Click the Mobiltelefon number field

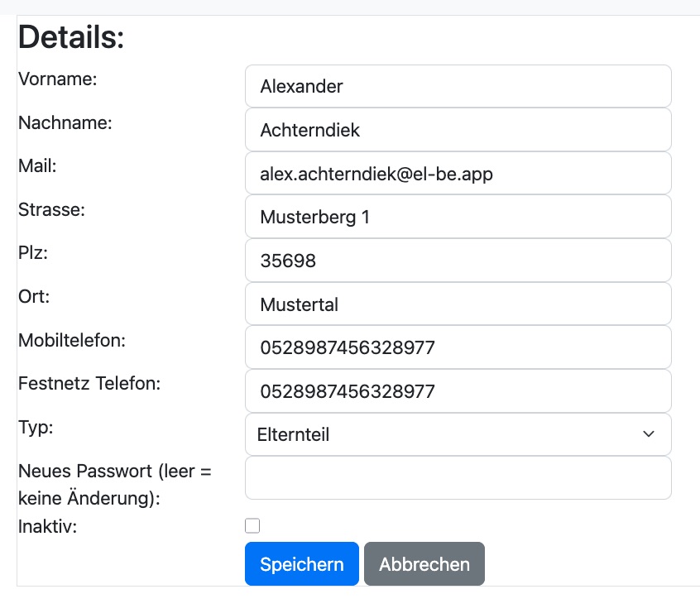tap(458, 347)
